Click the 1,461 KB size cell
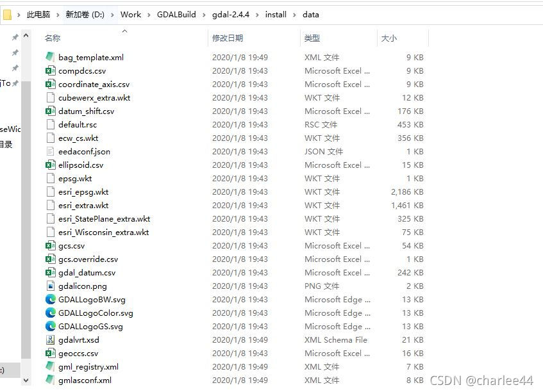The width and height of the screenshot is (543, 392). pyautogui.click(x=407, y=205)
